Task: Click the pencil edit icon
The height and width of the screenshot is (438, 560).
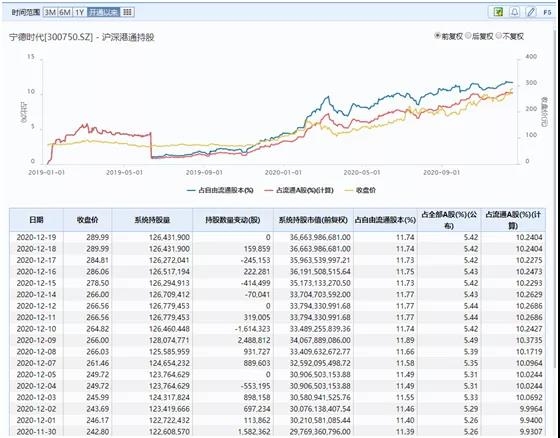Action: (531, 12)
